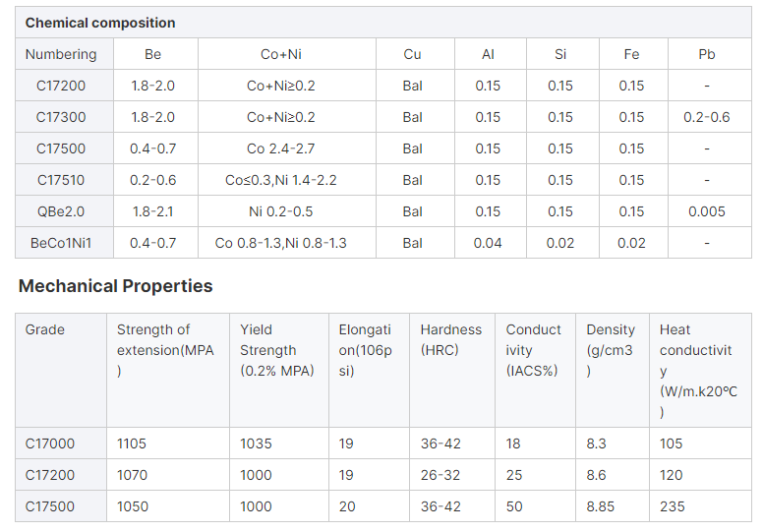This screenshot has height=532, width=763.
Task: Click the Be column header
Action: click(152, 54)
